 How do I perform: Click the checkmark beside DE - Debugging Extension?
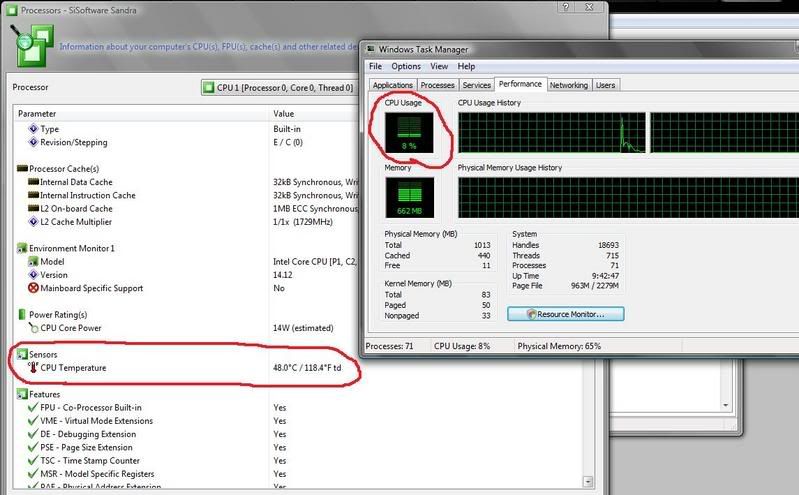[33, 434]
